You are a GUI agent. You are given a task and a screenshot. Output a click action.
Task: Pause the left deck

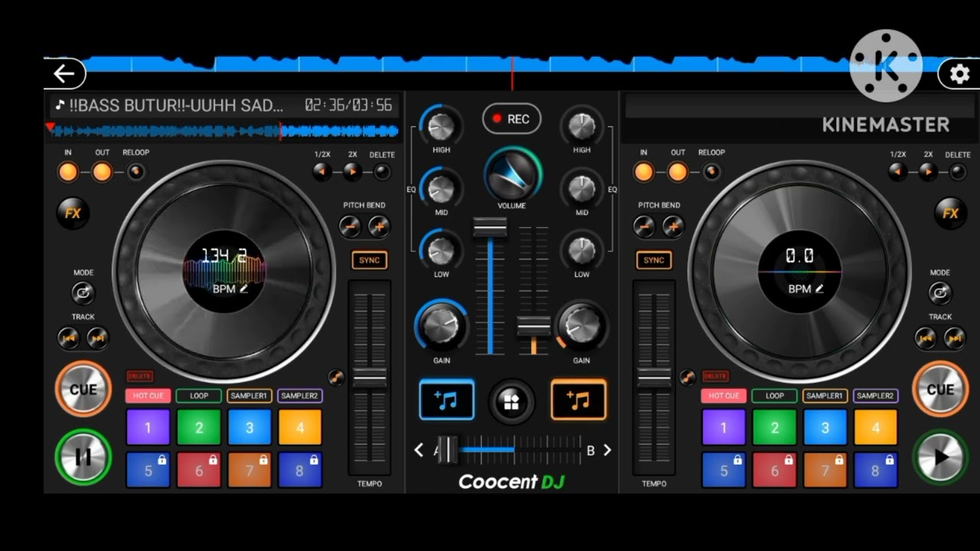pos(83,457)
